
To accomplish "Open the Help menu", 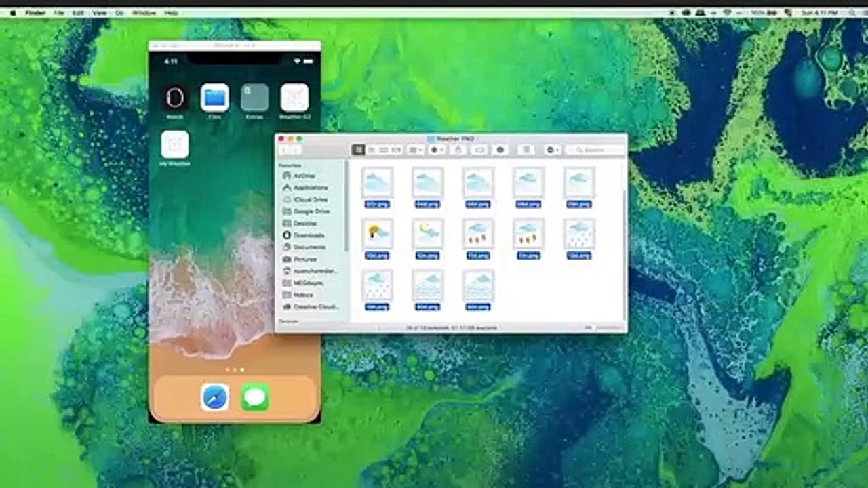I will pyautogui.click(x=171, y=12).
